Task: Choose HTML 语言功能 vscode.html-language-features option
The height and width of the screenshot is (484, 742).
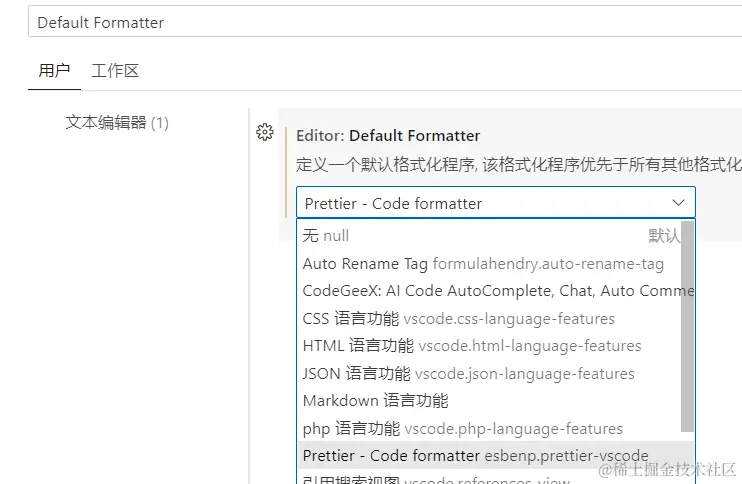Action: coord(490,345)
